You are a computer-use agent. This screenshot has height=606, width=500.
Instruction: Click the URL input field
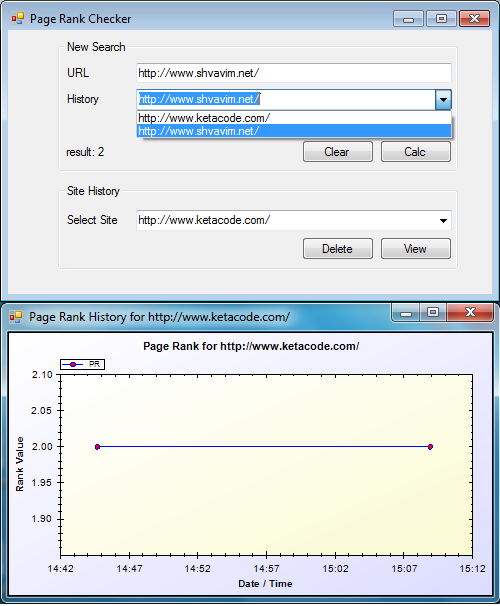[294, 73]
